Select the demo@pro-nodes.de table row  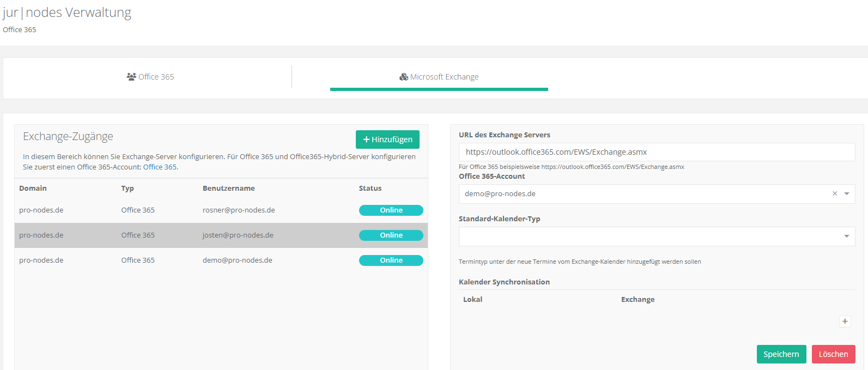[221, 260]
